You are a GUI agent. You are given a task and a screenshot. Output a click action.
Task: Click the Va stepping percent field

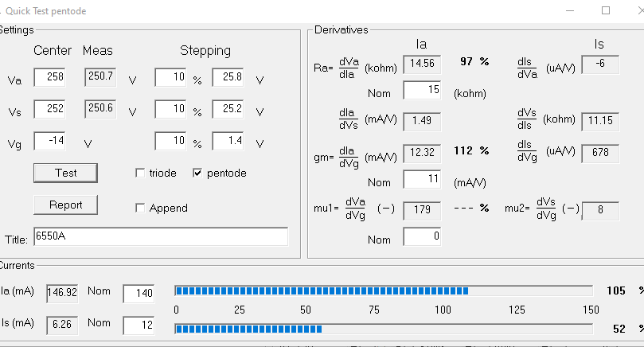point(170,78)
